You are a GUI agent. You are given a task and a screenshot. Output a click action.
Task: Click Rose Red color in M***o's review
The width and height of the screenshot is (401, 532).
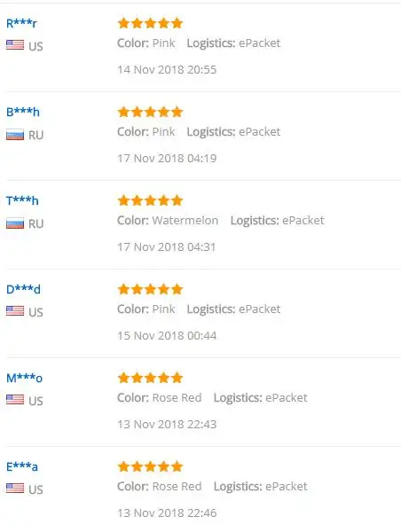coord(177,397)
